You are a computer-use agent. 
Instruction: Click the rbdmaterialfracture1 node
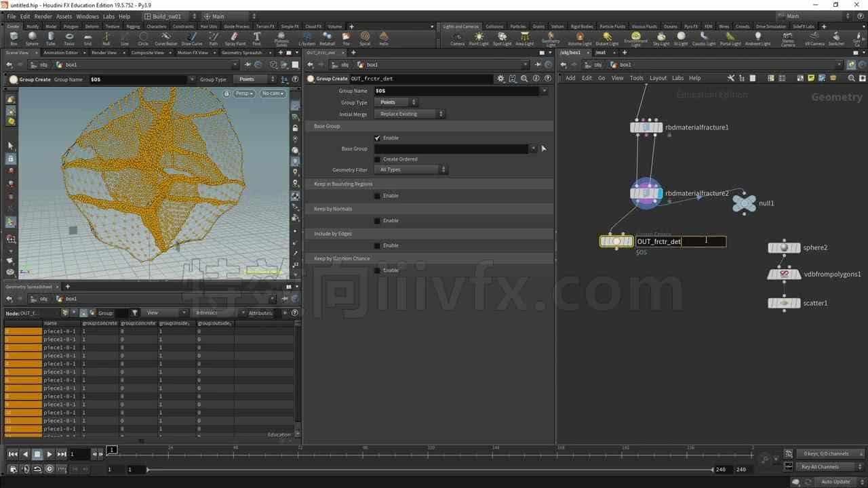[646, 127]
